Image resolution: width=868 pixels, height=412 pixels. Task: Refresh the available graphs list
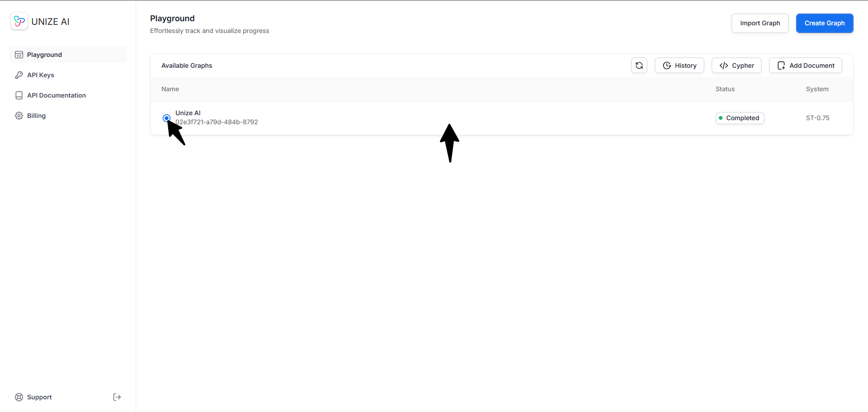[639, 66]
